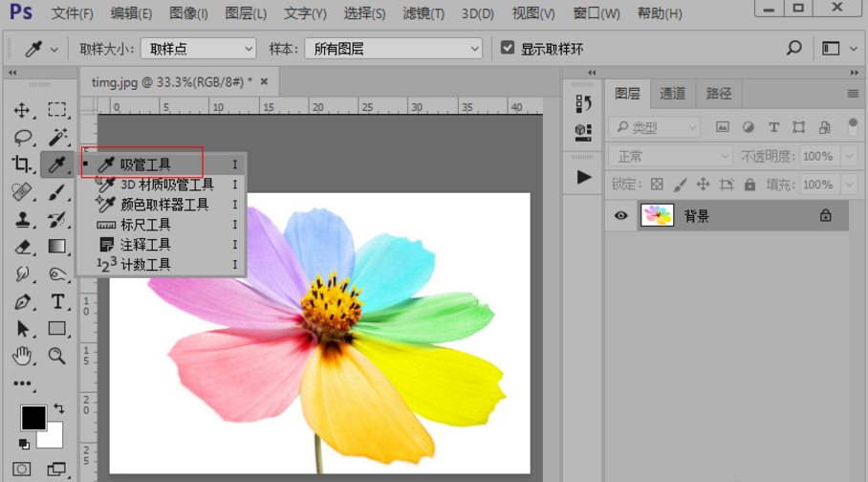The width and height of the screenshot is (868, 482).
Task: Hide the 背景 layer with eye icon
Action: (621, 216)
